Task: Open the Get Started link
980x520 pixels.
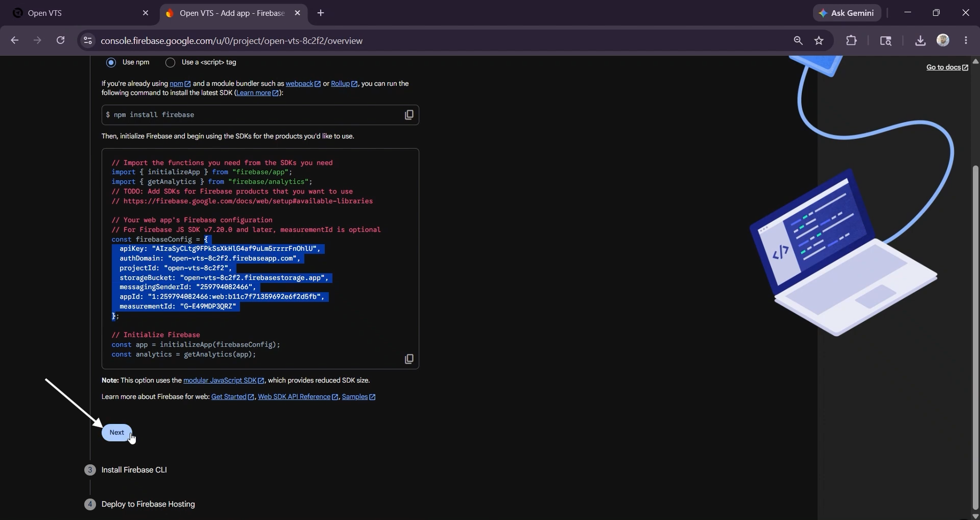Action: tap(233, 397)
